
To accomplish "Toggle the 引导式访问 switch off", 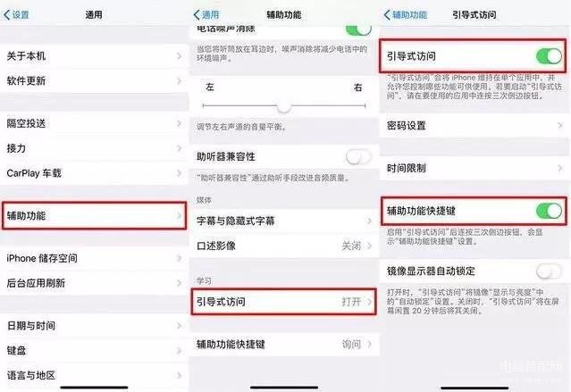I will coord(549,56).
